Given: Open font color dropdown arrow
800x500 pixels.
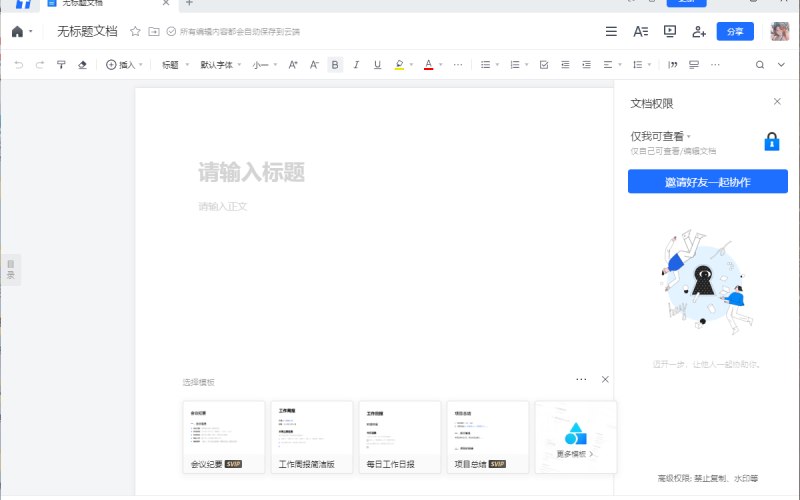Looking at the screenshot, I should 441,65.
